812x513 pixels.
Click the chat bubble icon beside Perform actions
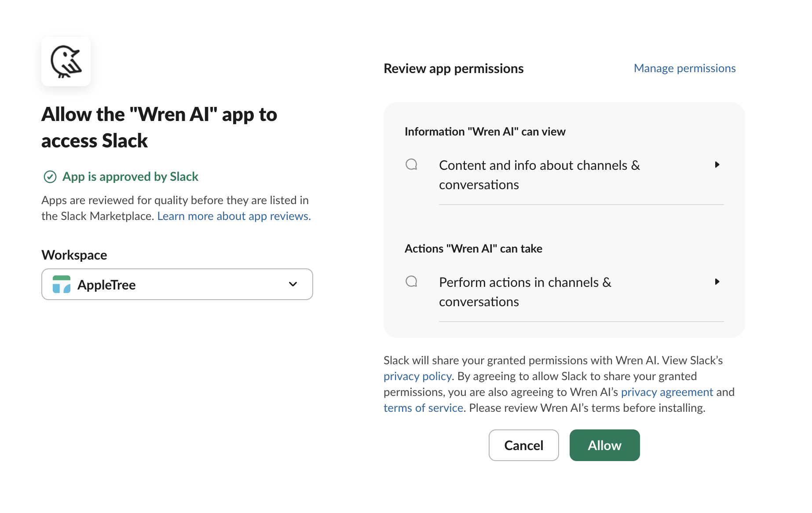411,282
